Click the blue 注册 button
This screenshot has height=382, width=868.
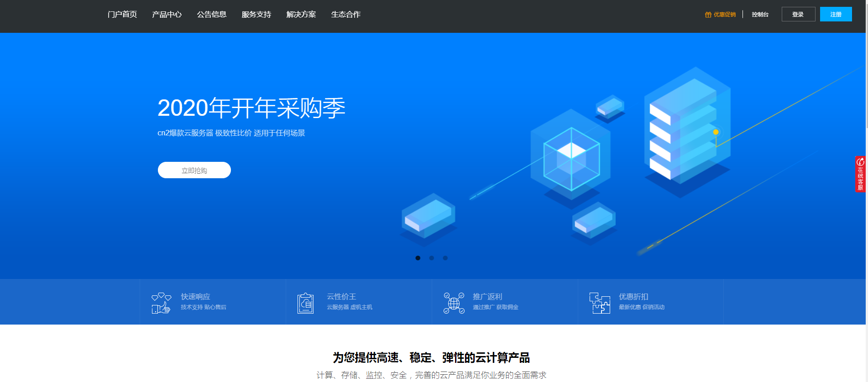836,14
